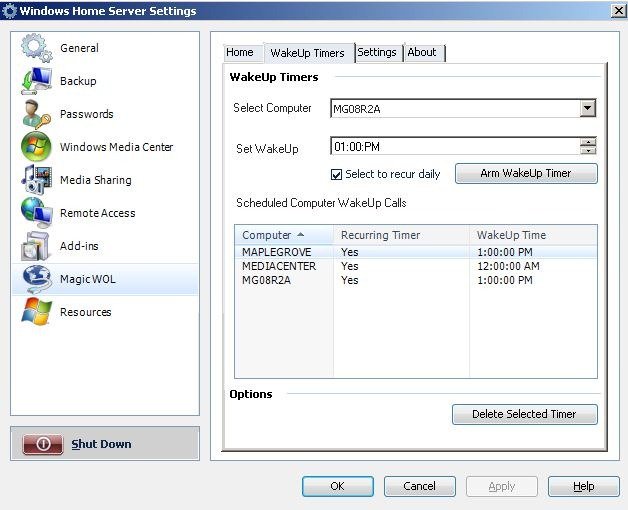Open the Select Computer dropdown arrow

(588, 108)
